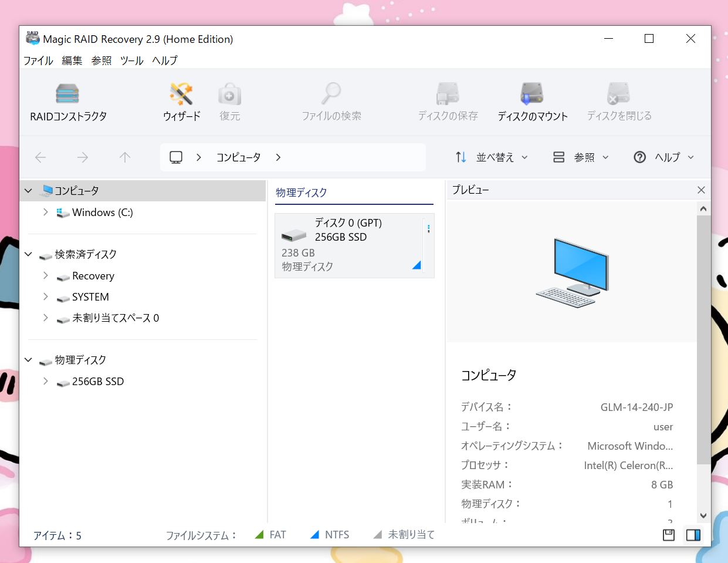Select Recovery in the tree
The width and height of the screenshot is (728, 563).
pyautogui.click(x=93, y=276)
